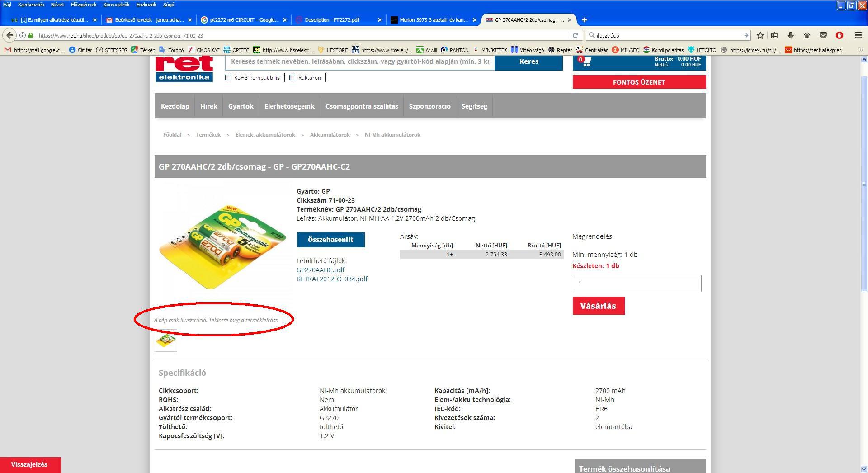
Task: Open the downloads arrow icon
Action: point(790,35)
